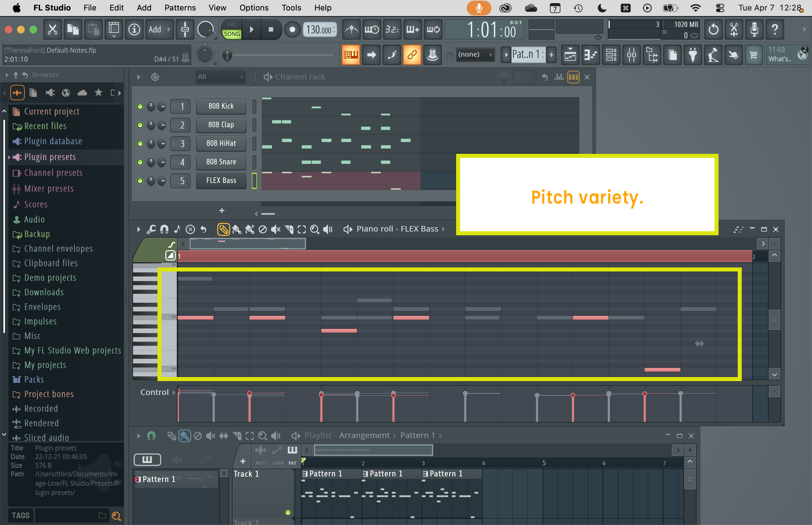
Task: Click the metronome icon in toolbar
Action: pyautogui.click(x=351, y=30)
